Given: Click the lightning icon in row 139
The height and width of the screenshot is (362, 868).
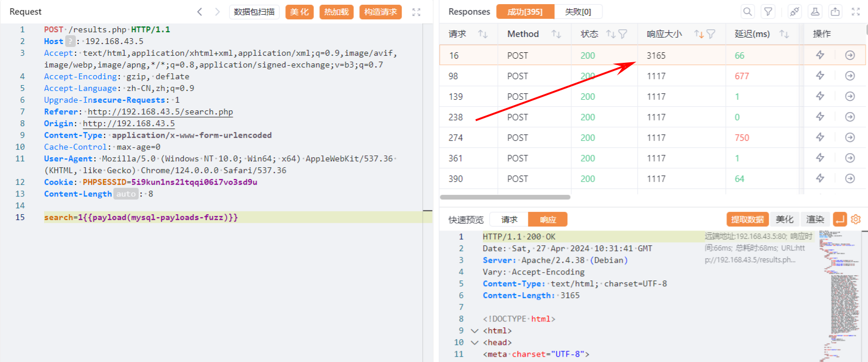Looking at the screenshot, I should click(x=820, y=96).
